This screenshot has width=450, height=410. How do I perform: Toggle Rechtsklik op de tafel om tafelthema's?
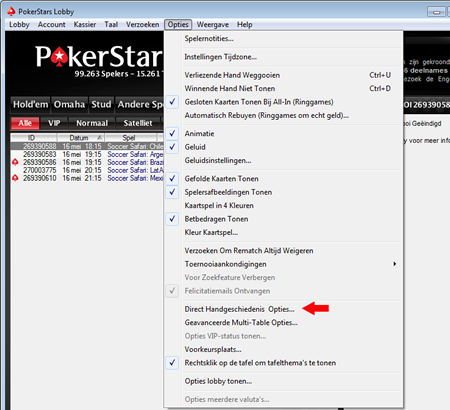(283, 363)
